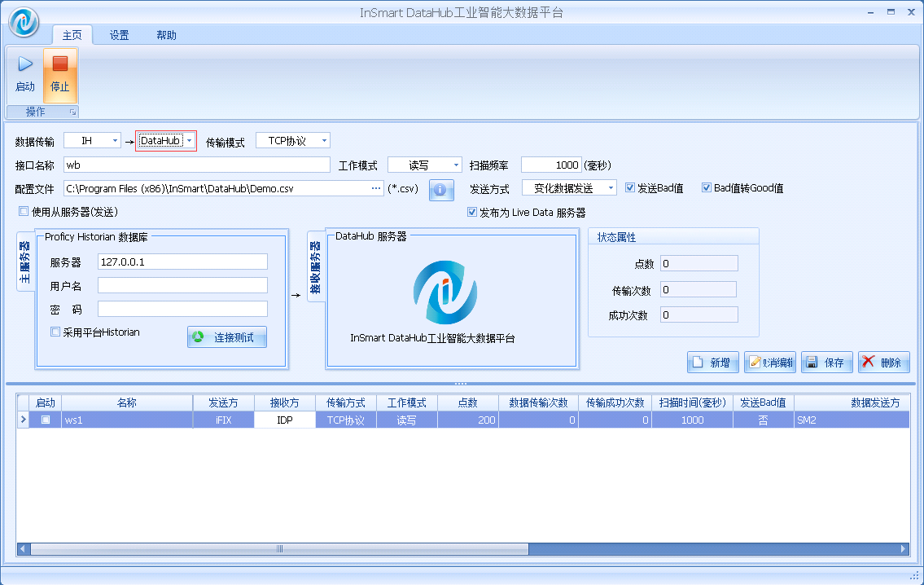Click the 工作模式 column header

click(x=406, y=402)
